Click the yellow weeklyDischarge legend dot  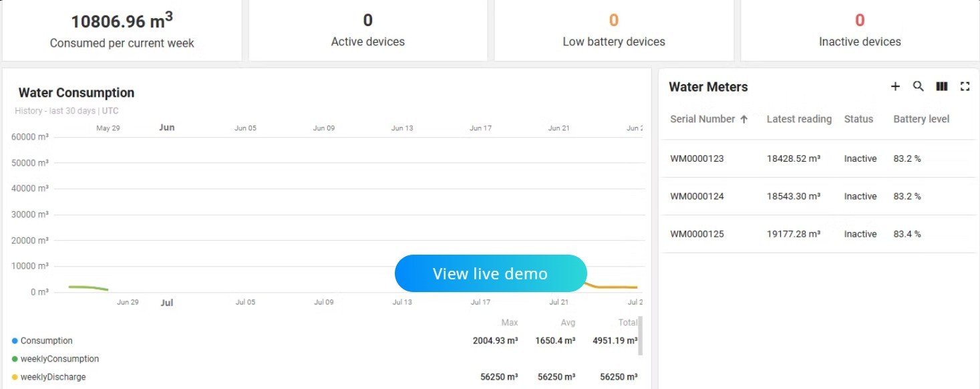[x=15, y=377]
